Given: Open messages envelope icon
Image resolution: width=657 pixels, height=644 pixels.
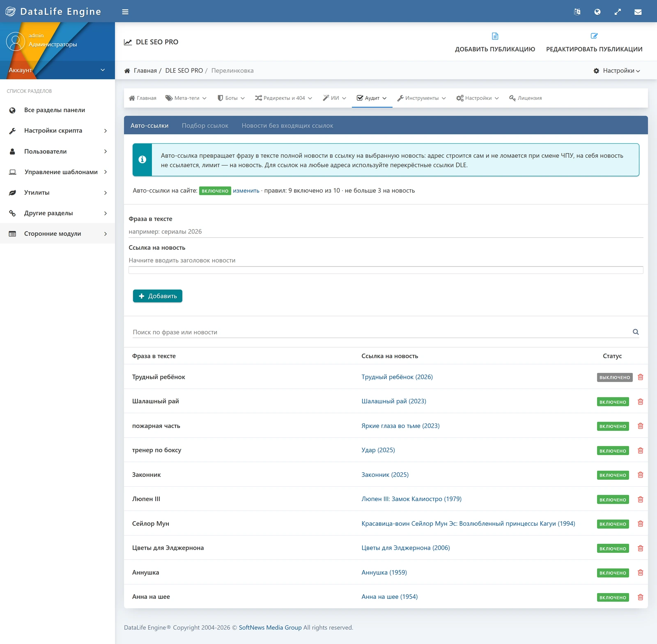Looking at the screenshot, I should [x=638, y=12].
